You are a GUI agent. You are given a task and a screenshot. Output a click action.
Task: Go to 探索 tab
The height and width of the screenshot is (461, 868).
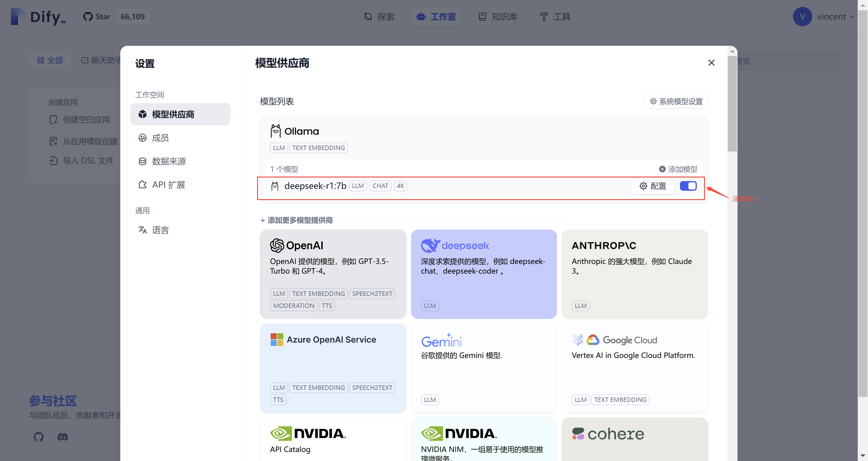click(x=379, y=17)
